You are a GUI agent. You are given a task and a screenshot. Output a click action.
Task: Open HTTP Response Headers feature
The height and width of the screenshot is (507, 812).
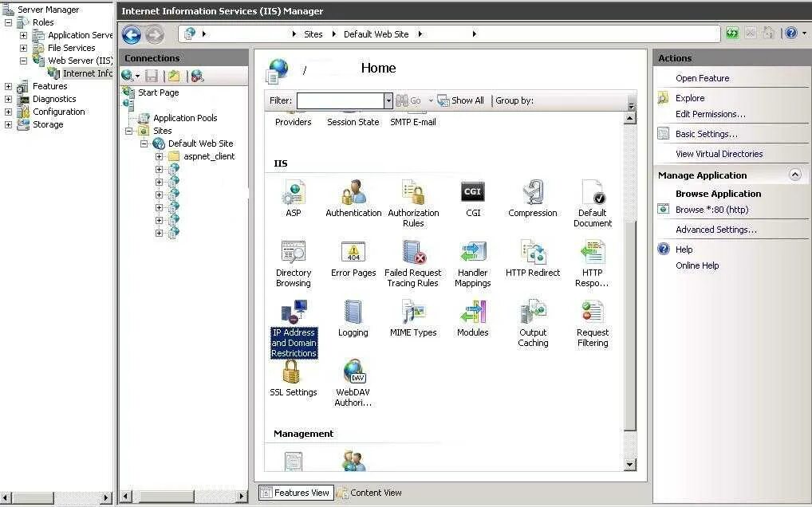[x=593, y=263]
